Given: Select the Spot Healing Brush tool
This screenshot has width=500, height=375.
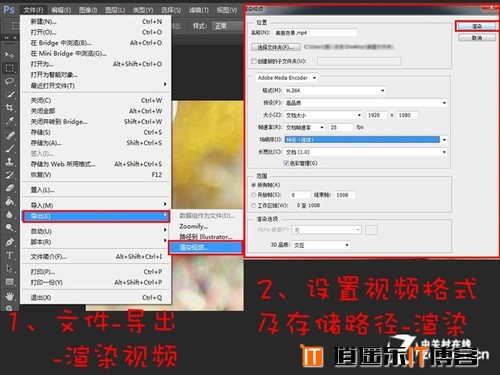Looking at the screenshot, I should pyautogui.click(x=9, y=135).
